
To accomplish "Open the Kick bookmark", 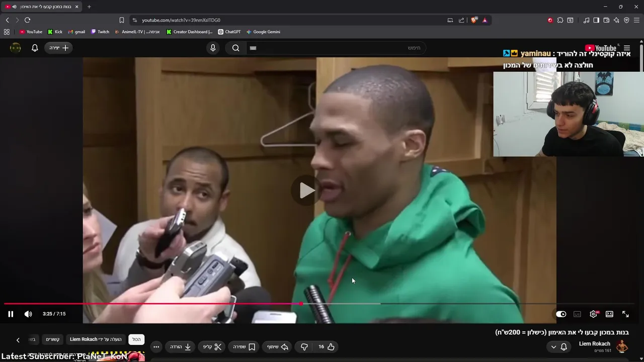I will (55, 32).
